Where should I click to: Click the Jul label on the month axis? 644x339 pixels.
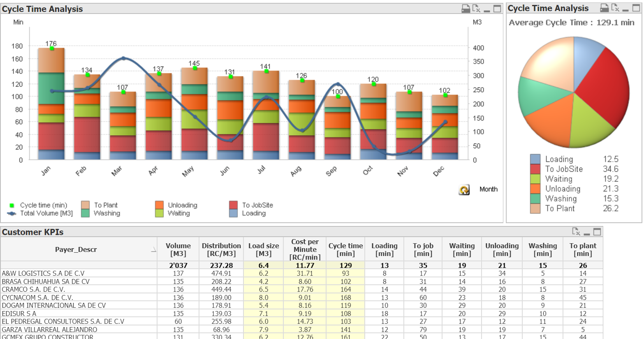[261, 170]
